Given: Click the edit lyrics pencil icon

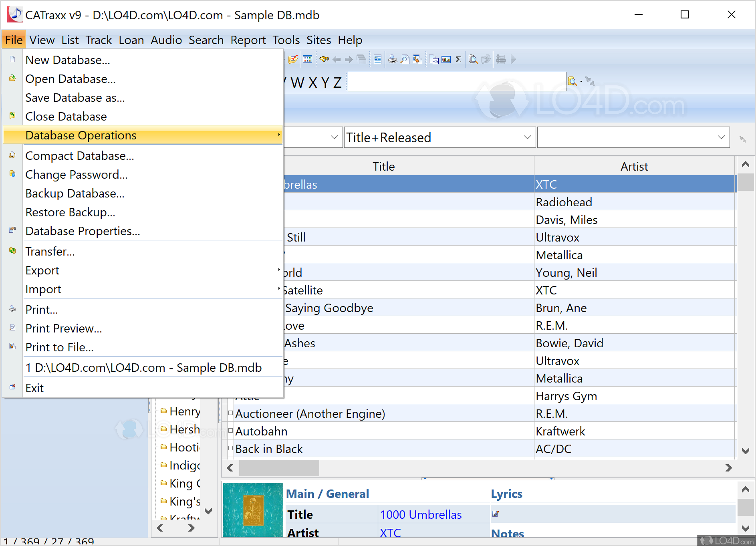Looking at the screenshot, I should coord(496,514).
